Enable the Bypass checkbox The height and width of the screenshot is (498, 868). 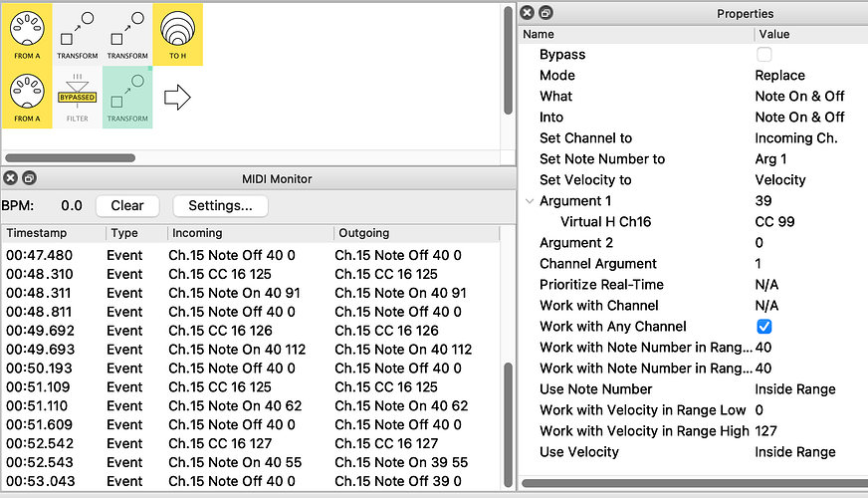click(x=764, y=54)
